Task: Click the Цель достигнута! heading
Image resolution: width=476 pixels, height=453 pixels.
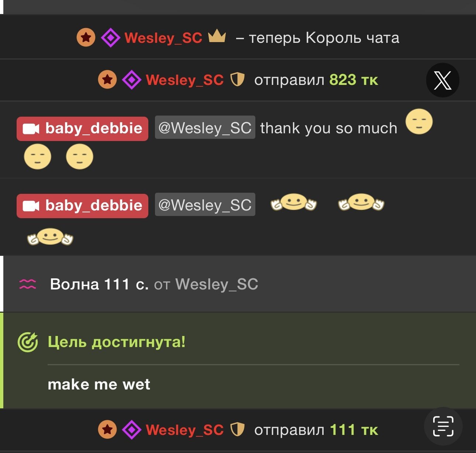Action: (x=117, y=342)
